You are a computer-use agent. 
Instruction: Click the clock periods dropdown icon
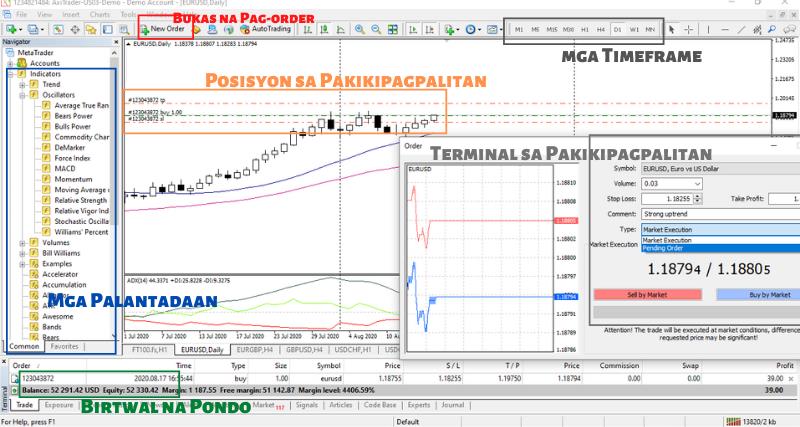tap(473, 30)
